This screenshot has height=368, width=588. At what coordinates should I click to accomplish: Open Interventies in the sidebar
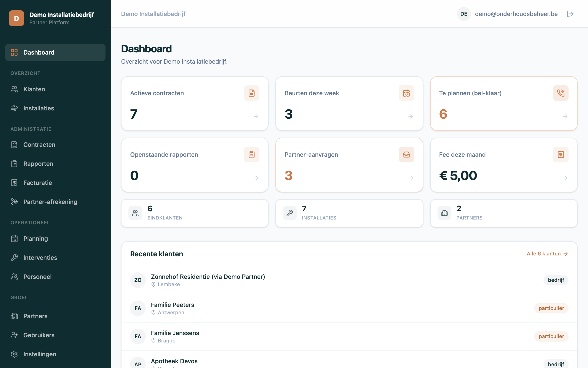pyautogui.click(x=55, y=258)
